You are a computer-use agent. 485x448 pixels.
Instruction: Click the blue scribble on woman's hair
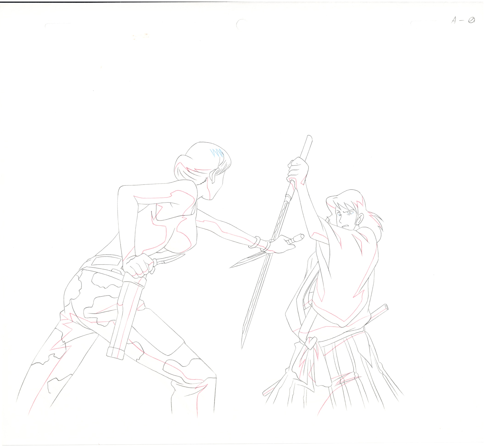pyautogui.click(x=216, y=153)
